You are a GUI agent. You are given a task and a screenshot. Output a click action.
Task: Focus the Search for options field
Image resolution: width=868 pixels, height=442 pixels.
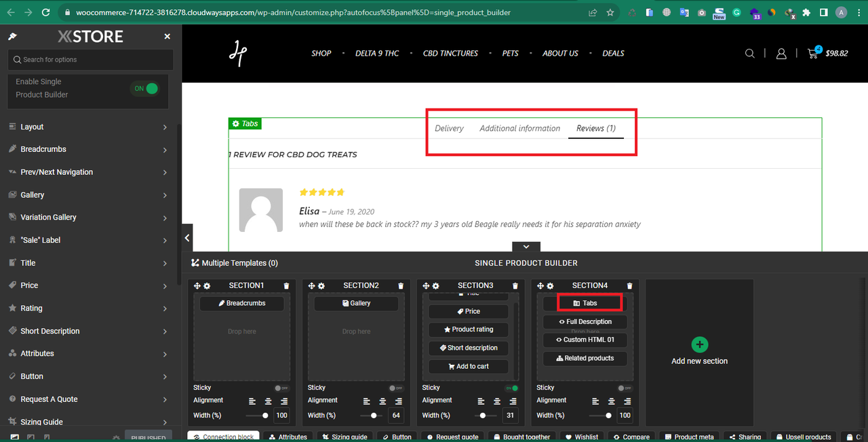(x=91, y=60)
